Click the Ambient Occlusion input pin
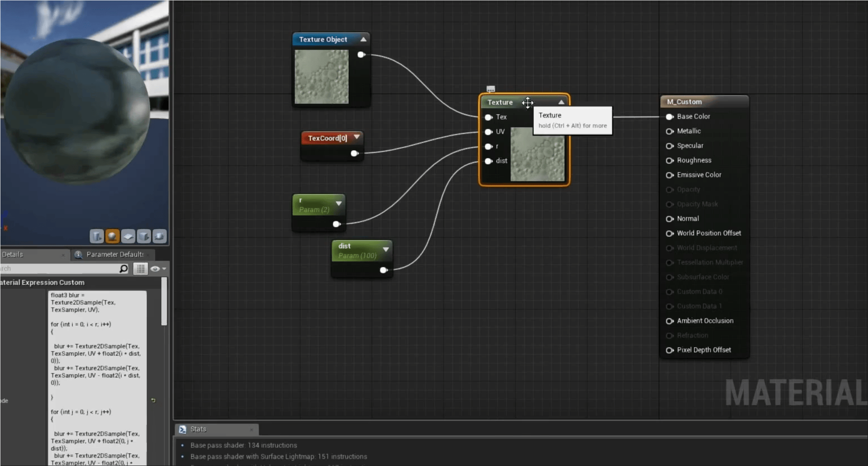868x466 pixels. (x=670, y=321)
